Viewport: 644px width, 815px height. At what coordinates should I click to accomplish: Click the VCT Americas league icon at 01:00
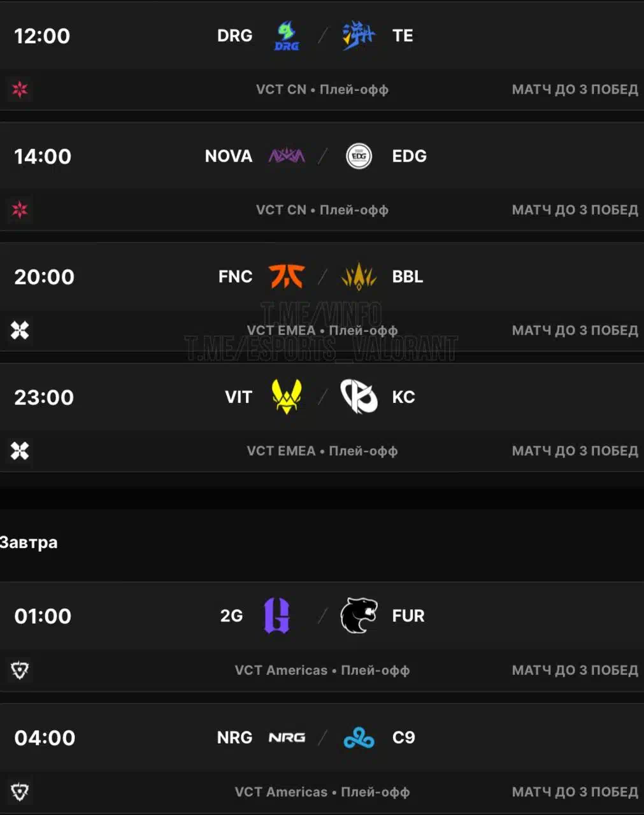[x=20, y=670]
